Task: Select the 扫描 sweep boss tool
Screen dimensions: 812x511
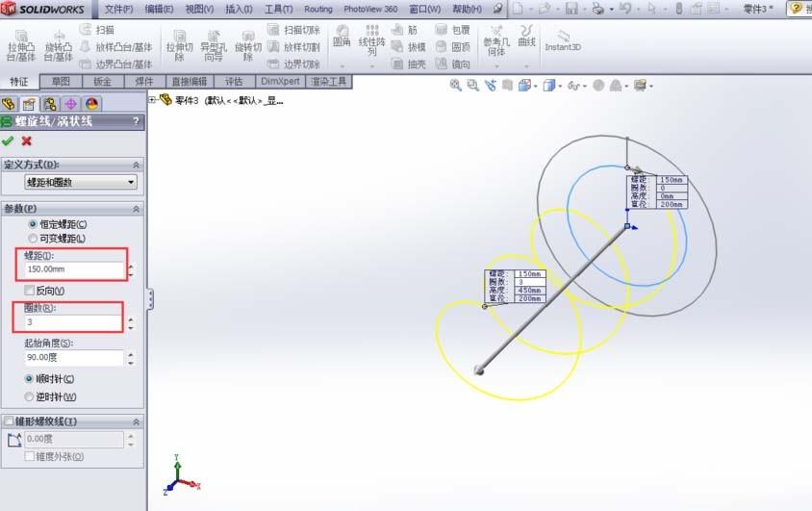Action: point(97,30)
